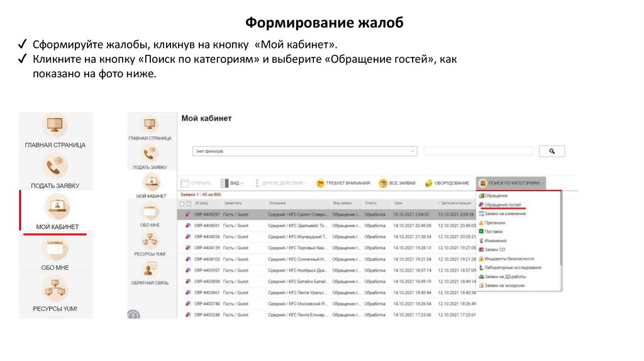Viewport: 644px width, 361px height.
Task: Click the Описание column header
Action: click(x=277, y=203)
